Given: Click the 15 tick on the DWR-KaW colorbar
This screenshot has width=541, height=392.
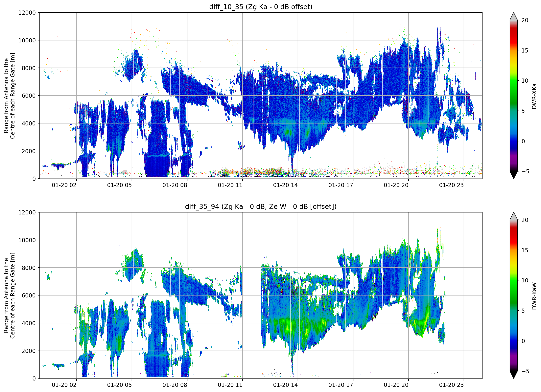Looking at the screenshot, I should coord(525,250).
